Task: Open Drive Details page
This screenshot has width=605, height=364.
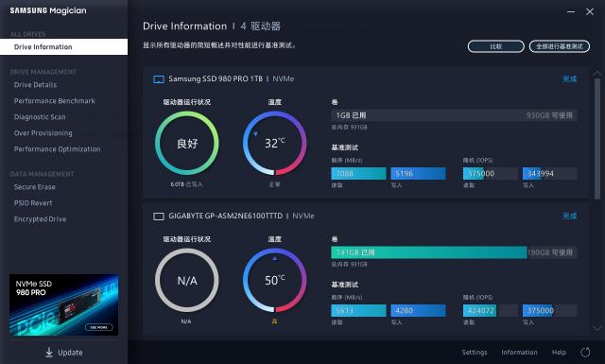Action: pyautogui.click(x=36, y=85)
